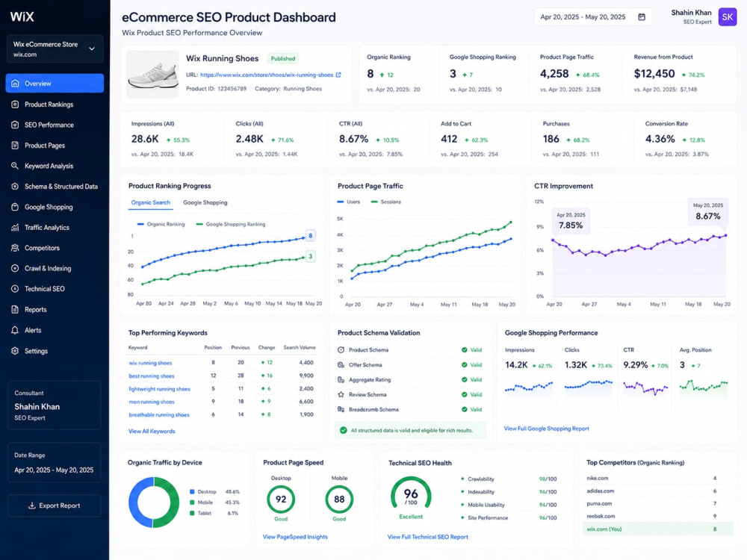Image resolution: width=747 pixels, height=560 pixels.
Task: Click the Export Report button
Action: pos(55,505)
